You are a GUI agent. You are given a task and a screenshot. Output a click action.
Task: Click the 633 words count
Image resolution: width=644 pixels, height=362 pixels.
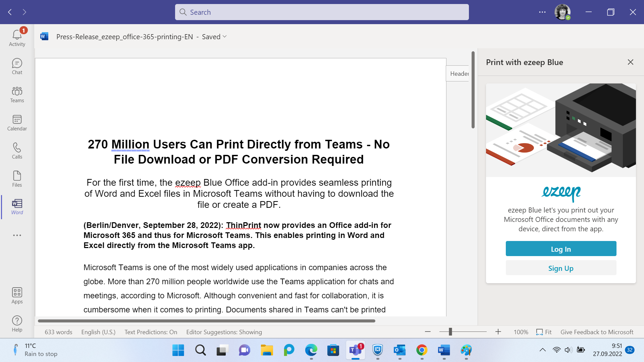point(58,332)
